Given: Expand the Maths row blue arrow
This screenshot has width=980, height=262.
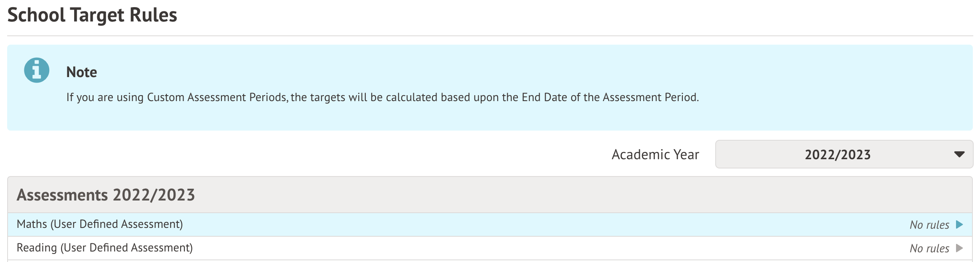Looking at the screenshot, I should coord(959,225).
